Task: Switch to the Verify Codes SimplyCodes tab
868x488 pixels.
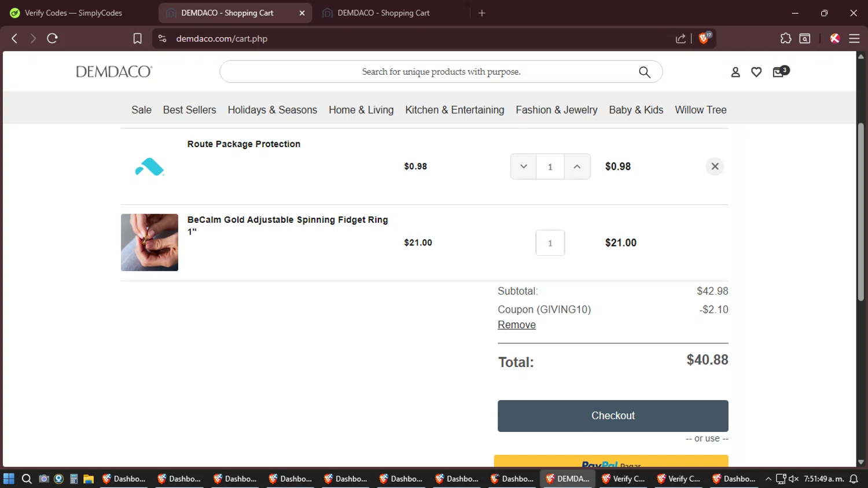Action: (73, 13)
